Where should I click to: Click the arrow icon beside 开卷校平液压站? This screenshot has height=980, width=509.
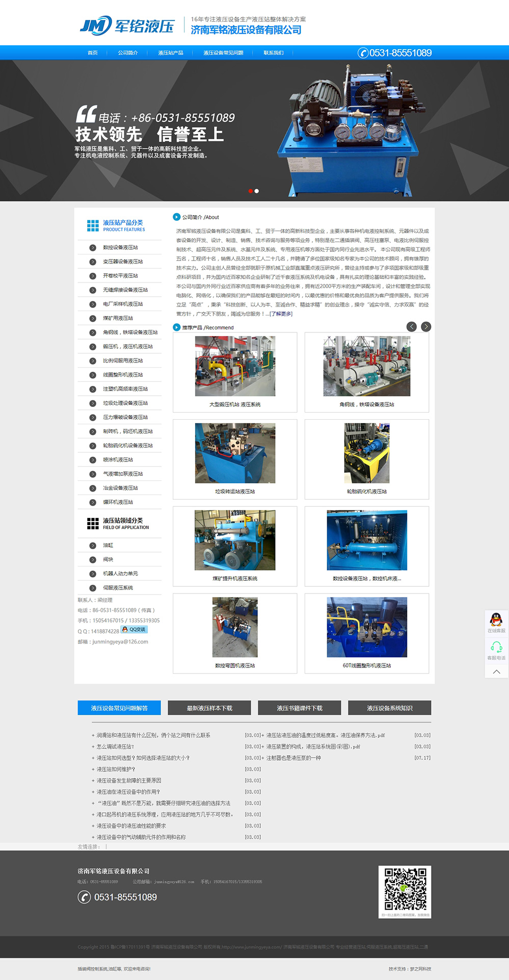pyautogui.click(x=93, y=276)
